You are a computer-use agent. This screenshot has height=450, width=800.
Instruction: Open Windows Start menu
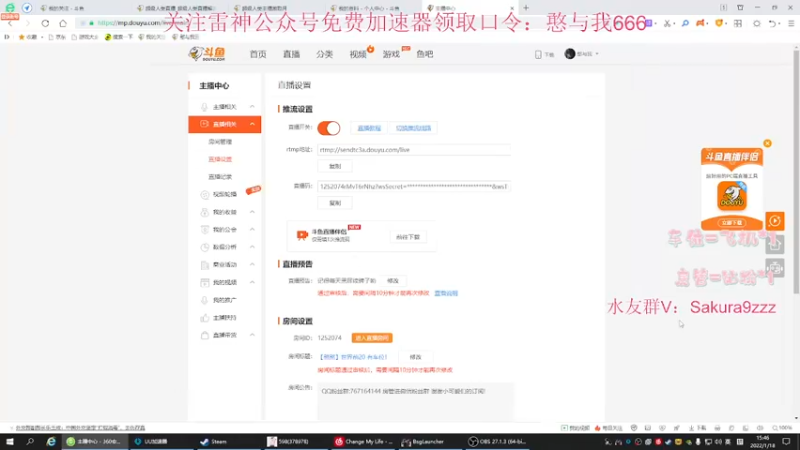[10, 442]
